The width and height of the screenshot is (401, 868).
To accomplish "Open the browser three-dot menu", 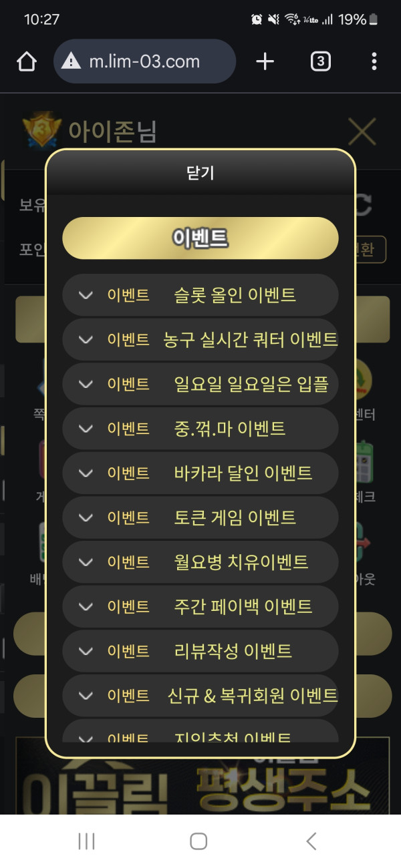I will [x=374, y=62].
